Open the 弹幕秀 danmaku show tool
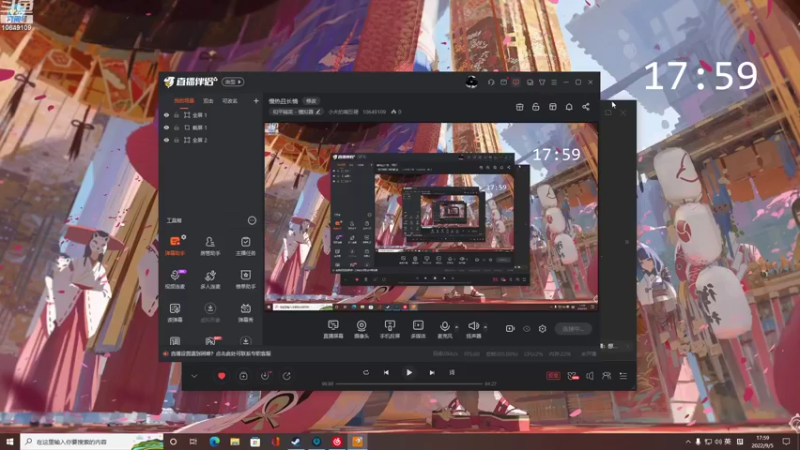Screen dimensions: 800x450 pos(245,312)
